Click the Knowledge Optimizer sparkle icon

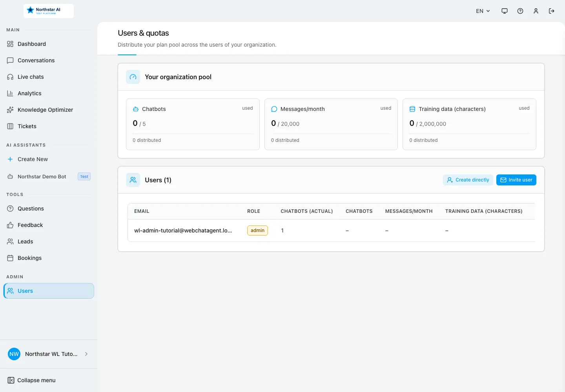click(x=10, y=110)
